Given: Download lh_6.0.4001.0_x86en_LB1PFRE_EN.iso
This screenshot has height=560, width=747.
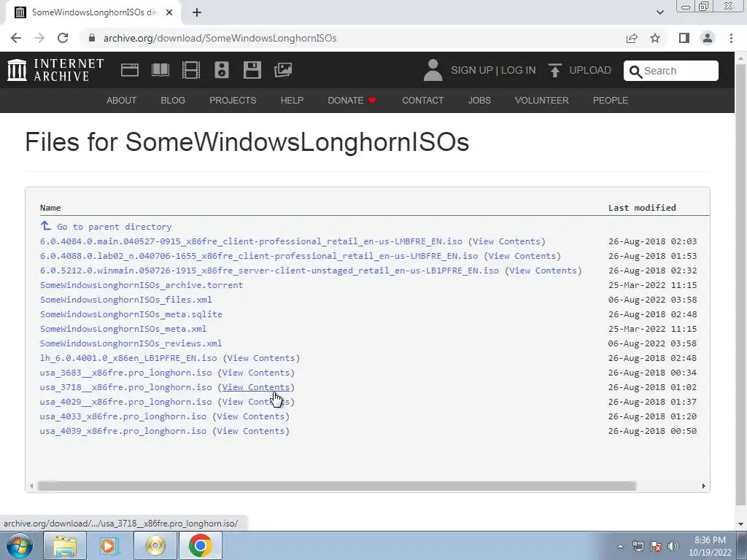Looking at the screenshot, I should (128, 358).
